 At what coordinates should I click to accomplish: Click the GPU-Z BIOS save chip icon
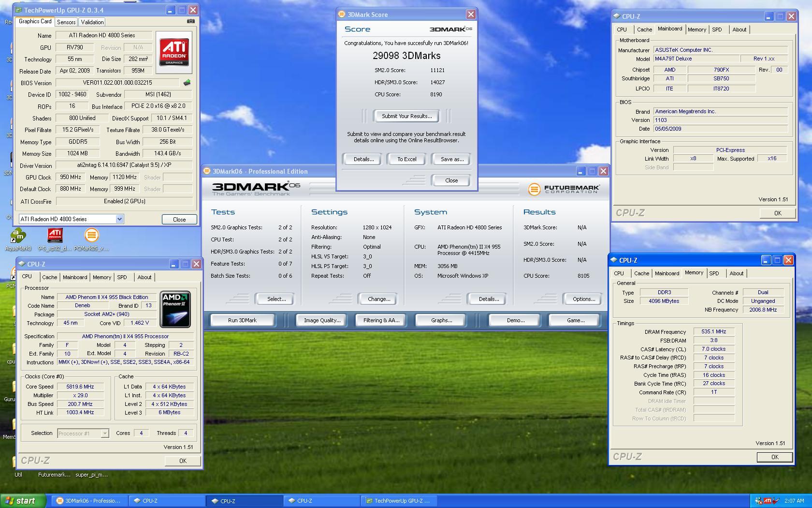(187, 83)
